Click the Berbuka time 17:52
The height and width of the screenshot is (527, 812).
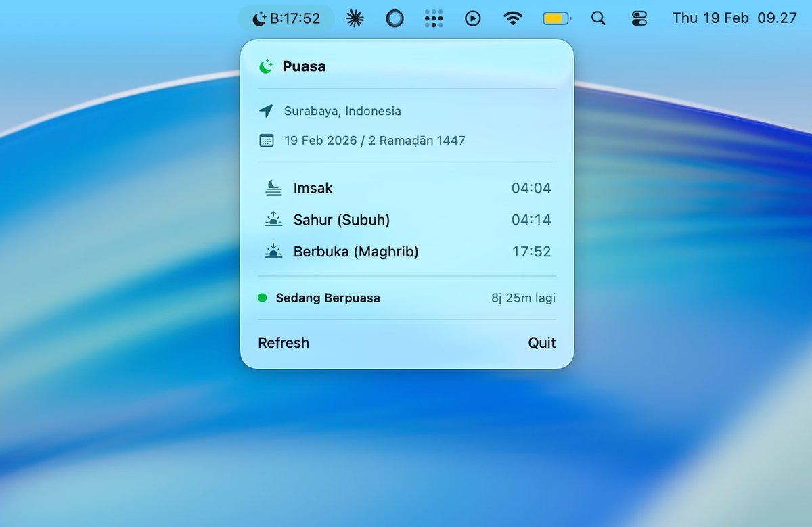point(532,252)
